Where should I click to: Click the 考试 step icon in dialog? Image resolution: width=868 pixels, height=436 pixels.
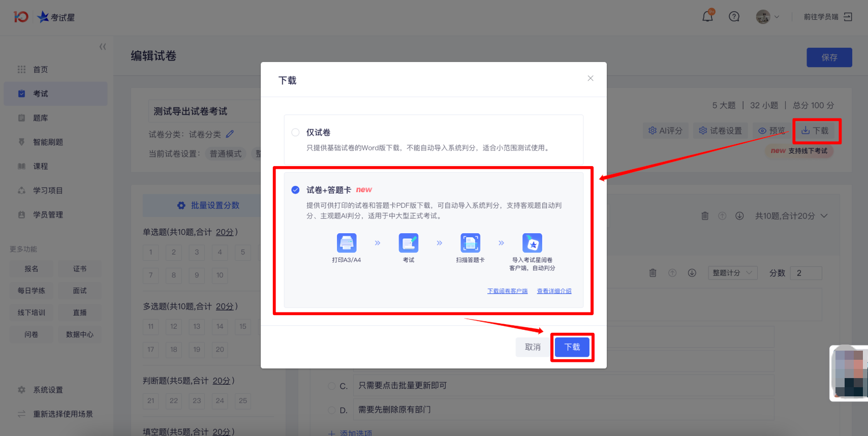click(409, 243)
